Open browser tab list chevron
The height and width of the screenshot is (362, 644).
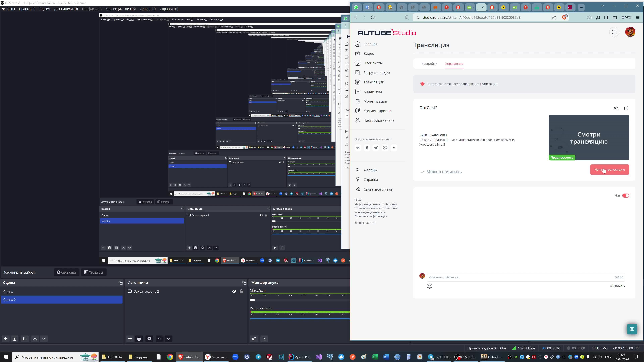point(603,6)
